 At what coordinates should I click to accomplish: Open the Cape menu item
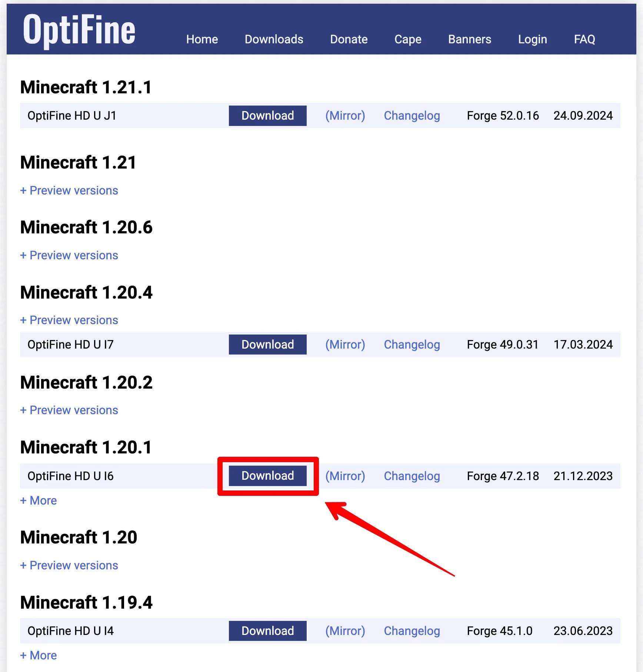point(408,39)
